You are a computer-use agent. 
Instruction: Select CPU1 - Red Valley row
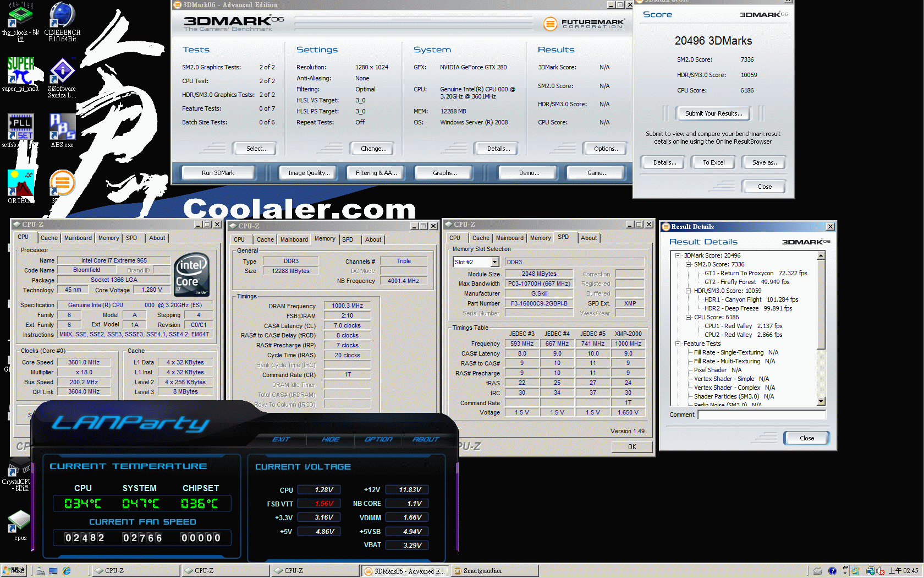pos(743,326)
